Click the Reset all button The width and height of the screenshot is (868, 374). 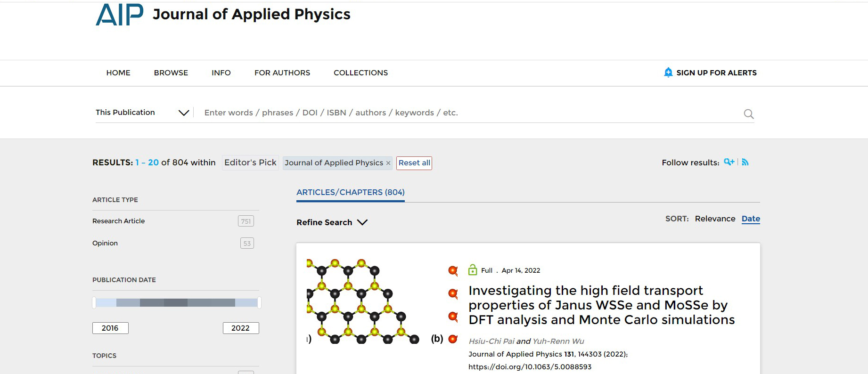[414, 163]
